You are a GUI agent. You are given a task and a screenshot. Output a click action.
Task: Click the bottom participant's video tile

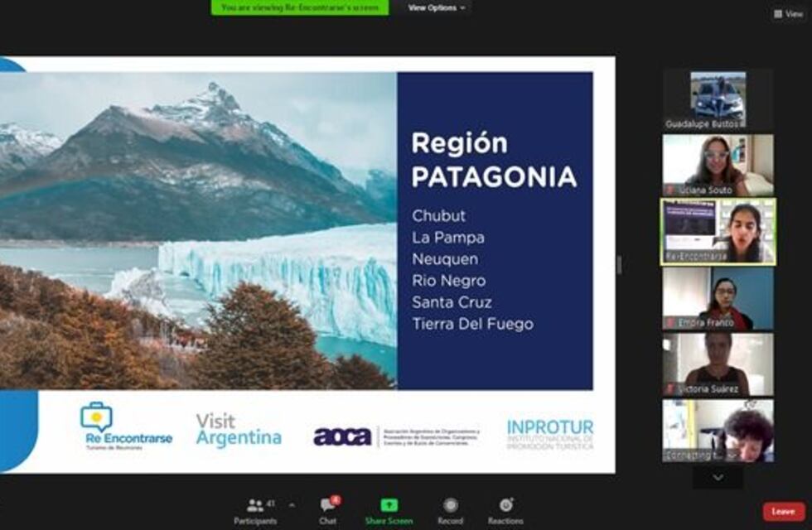click(x=718, y=431)
